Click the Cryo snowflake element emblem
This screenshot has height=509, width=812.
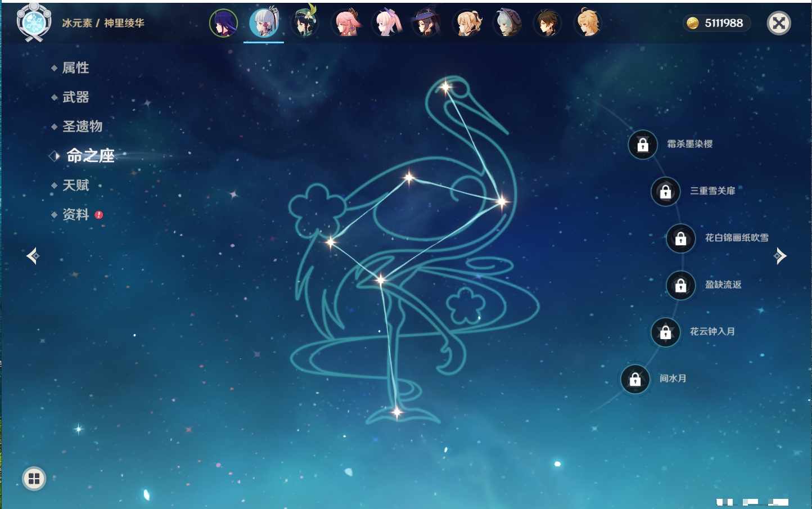tap(34, 22)
